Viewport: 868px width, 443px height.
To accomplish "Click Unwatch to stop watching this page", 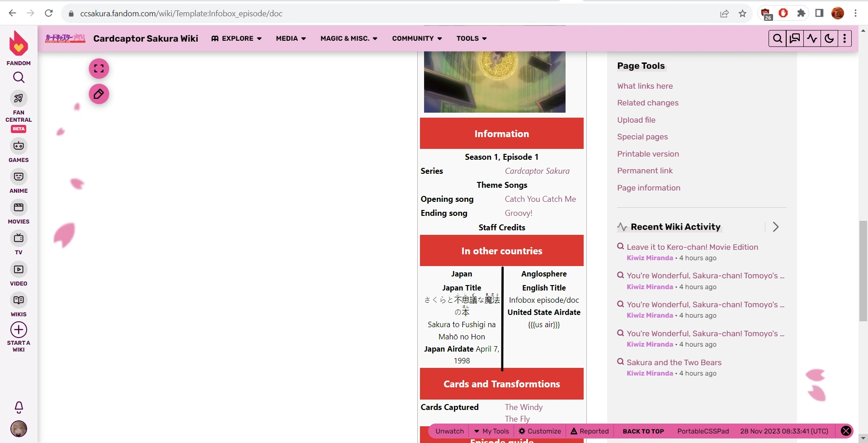I will tap(449, 431).
